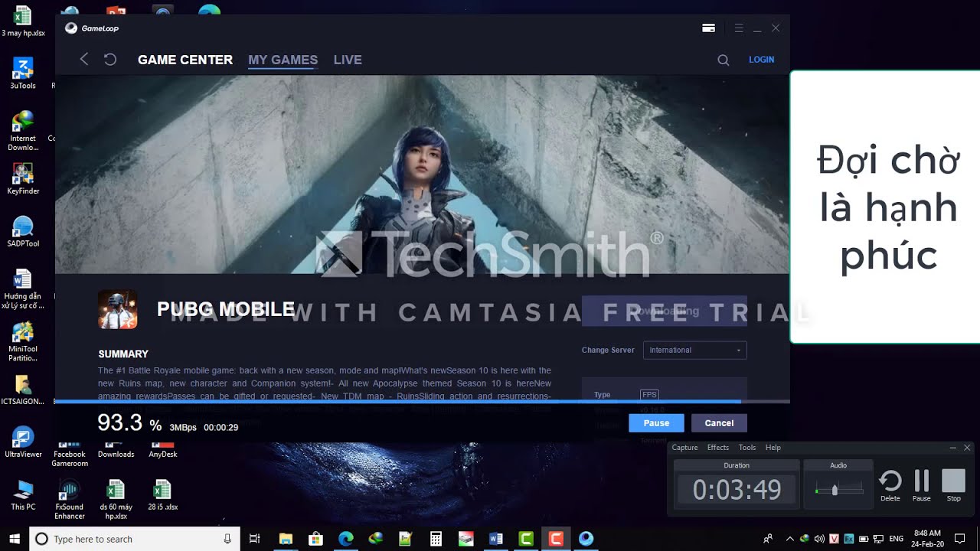Open Camtasia Capture menu
Image resolution: width=980 pixels, height=551 pixels.
click(684, 448)
